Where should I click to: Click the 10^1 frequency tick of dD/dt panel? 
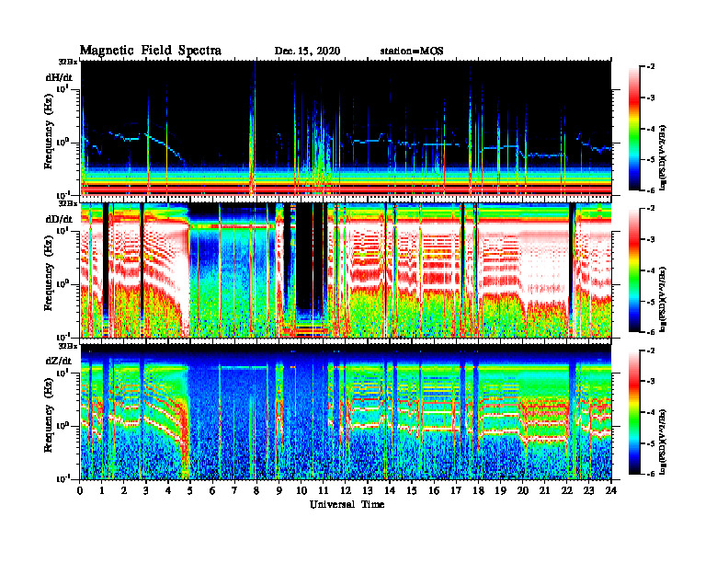click(63, 231)
